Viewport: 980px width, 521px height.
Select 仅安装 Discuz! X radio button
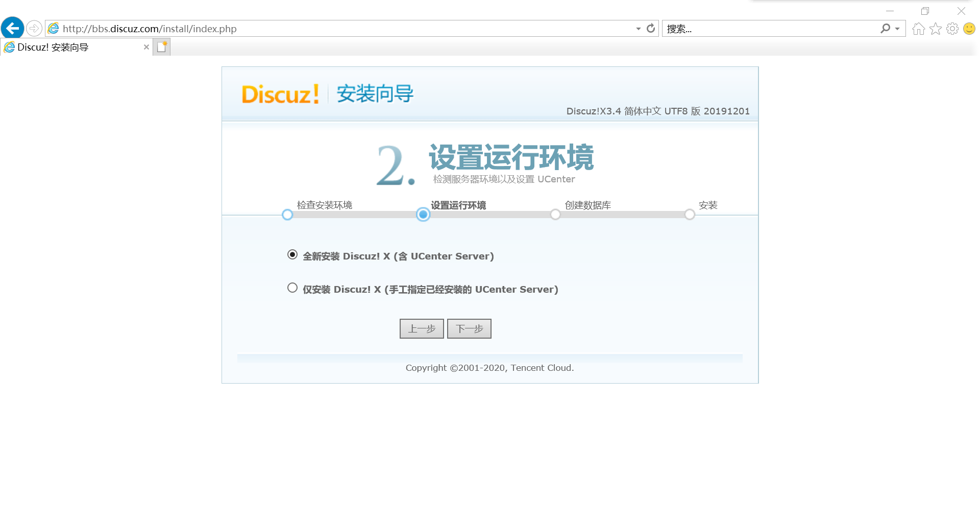pyautogui.click(x=292, y=288)
